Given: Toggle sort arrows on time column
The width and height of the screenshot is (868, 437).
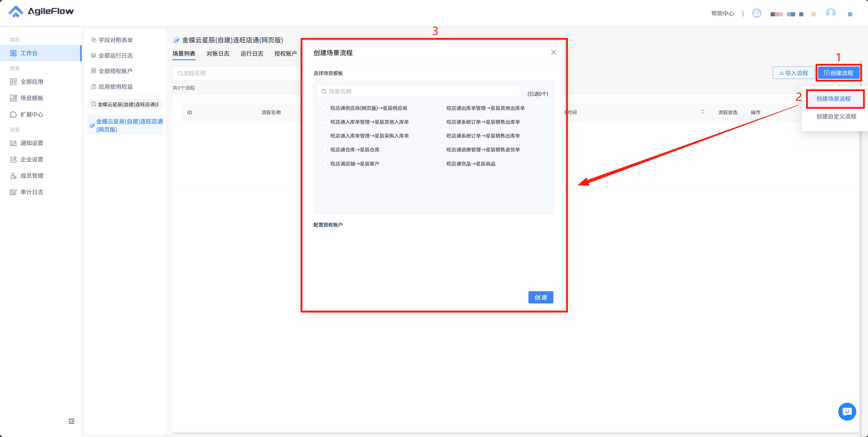Looking at the screenshot, I should 703,112.
